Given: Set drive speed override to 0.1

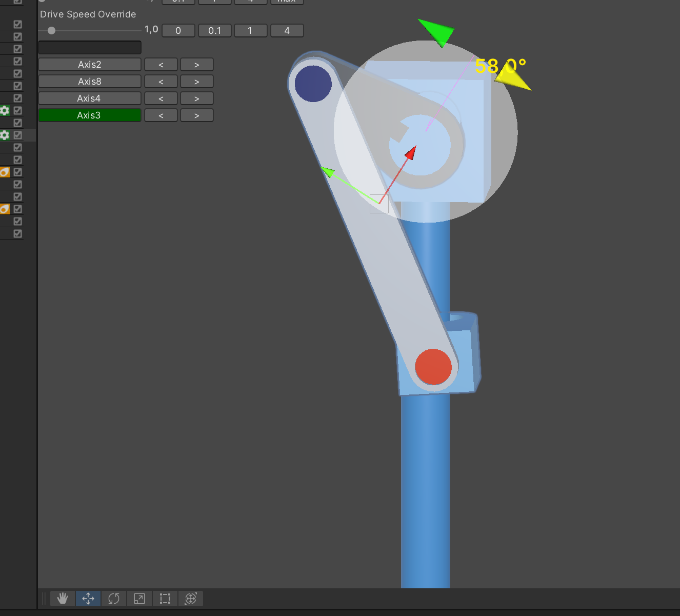Looking at the screenshot, I should pyautogui.click(x=215, y=31).
